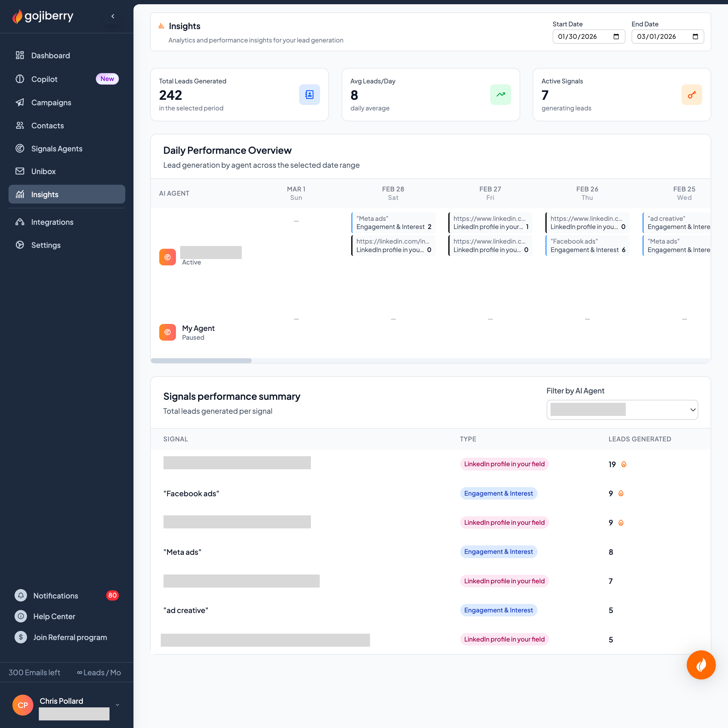The height and width of the screenshot is (728, 728).
Task: Select the Unibox envelope icon
Action: click(20, 171)
